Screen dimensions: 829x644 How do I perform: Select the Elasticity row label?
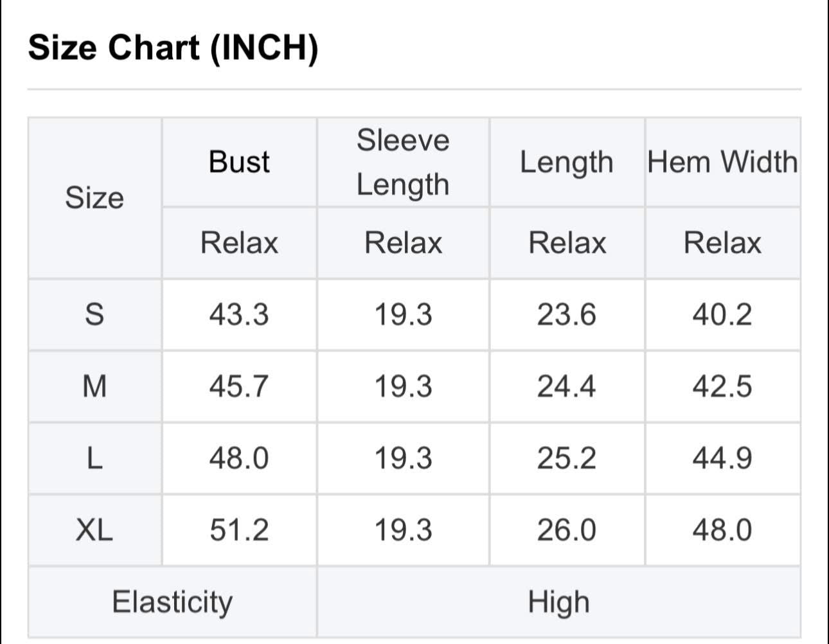click(172, 602)
